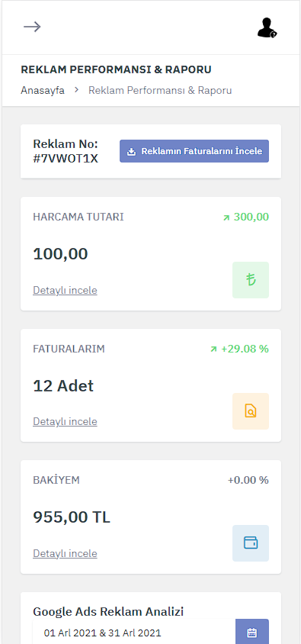301x644 pixels.
Task: Click the 12 Adet invoice count
Action: (63, 385)
